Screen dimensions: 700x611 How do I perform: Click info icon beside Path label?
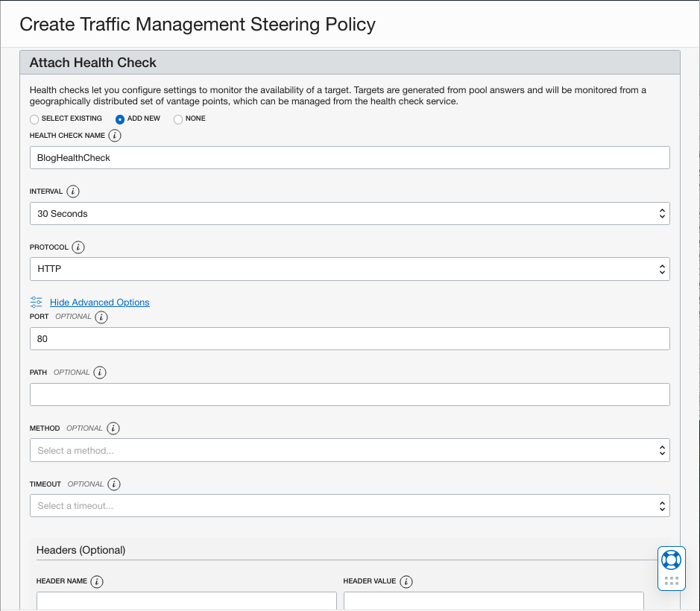101,373
